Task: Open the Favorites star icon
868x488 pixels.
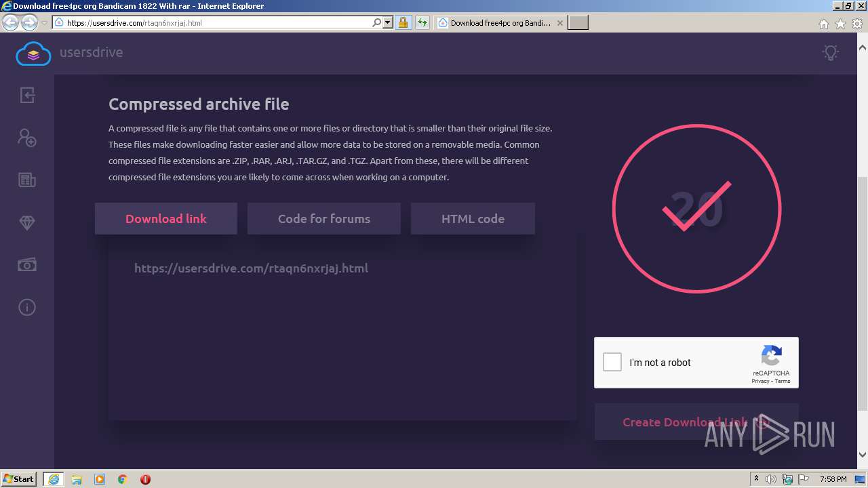Action: 840,24
